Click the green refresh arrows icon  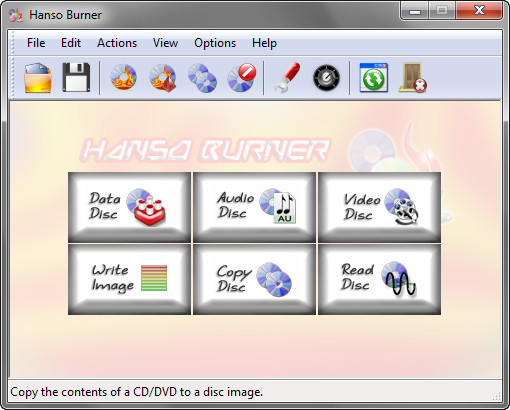(x=374, y=77)
